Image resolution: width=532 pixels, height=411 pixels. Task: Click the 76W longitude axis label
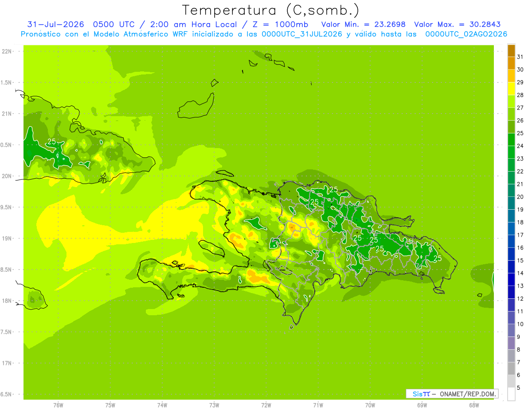58,405
